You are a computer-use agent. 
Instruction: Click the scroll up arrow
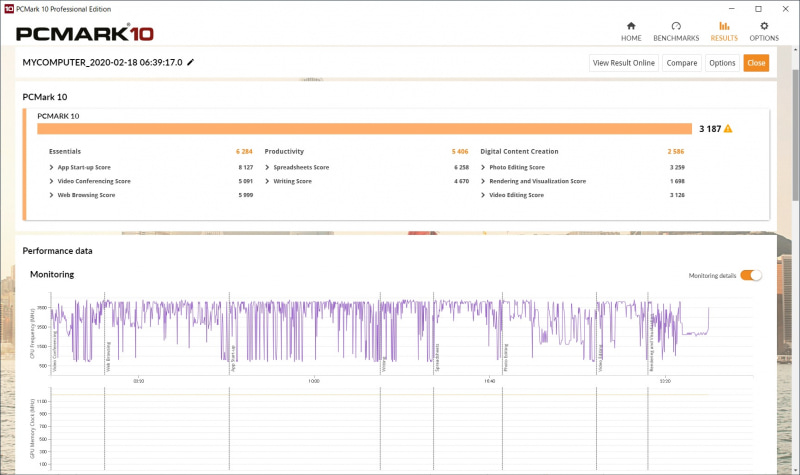[x=795, y=49]
